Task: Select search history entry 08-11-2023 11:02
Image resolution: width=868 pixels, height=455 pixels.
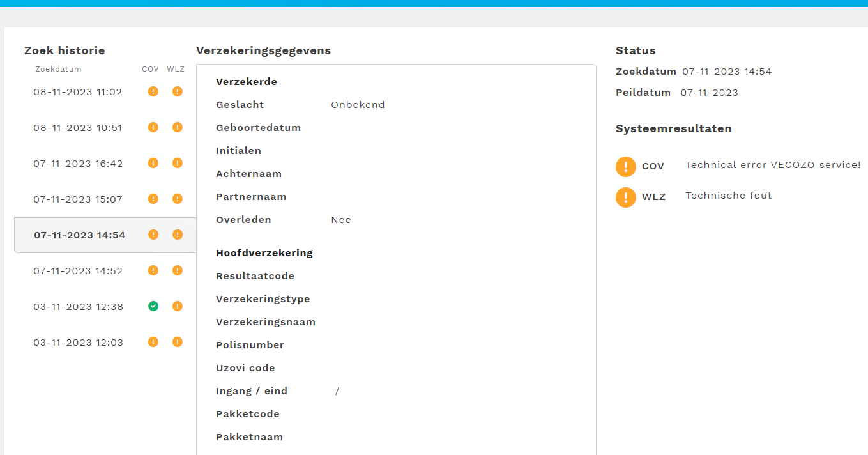Action: tap(77, 92)
